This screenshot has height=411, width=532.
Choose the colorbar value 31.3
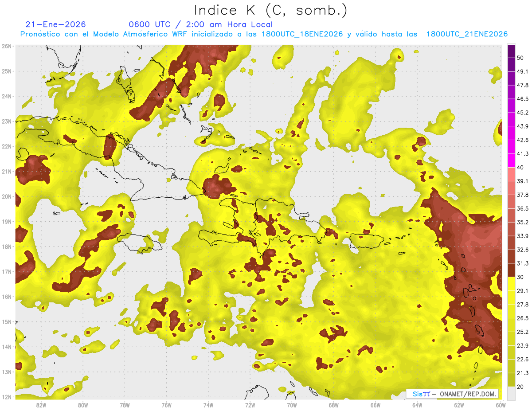[523, 264]
